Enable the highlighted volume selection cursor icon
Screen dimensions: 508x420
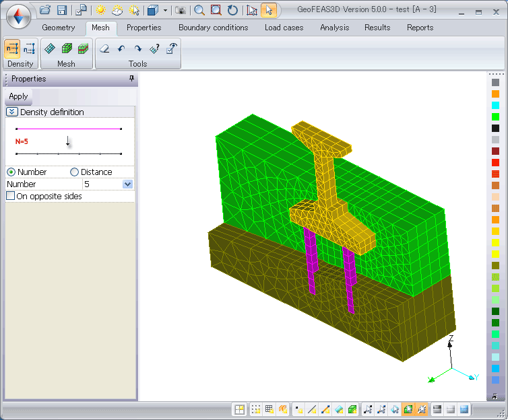pyautogui.click(x=408, y=410)
